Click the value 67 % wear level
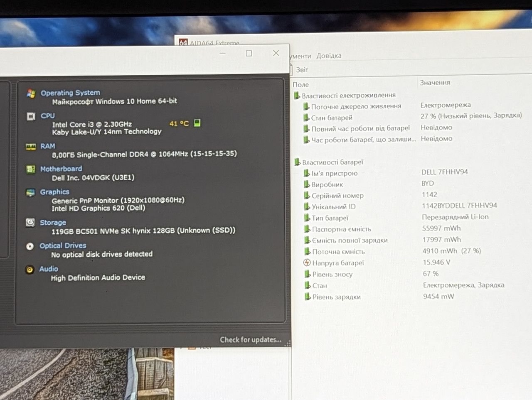The height and width of the screenshot is (400, 532). pyautogui.click(x=431, y=274)
